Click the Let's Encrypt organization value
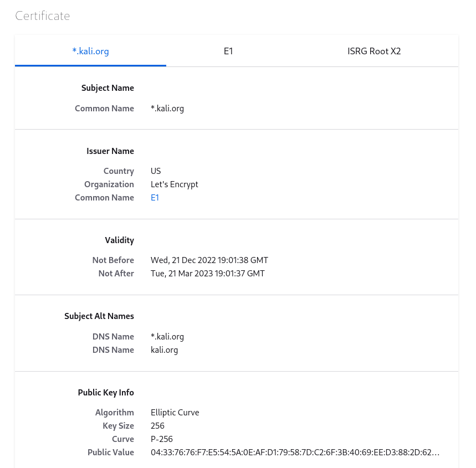 point(175,184)
